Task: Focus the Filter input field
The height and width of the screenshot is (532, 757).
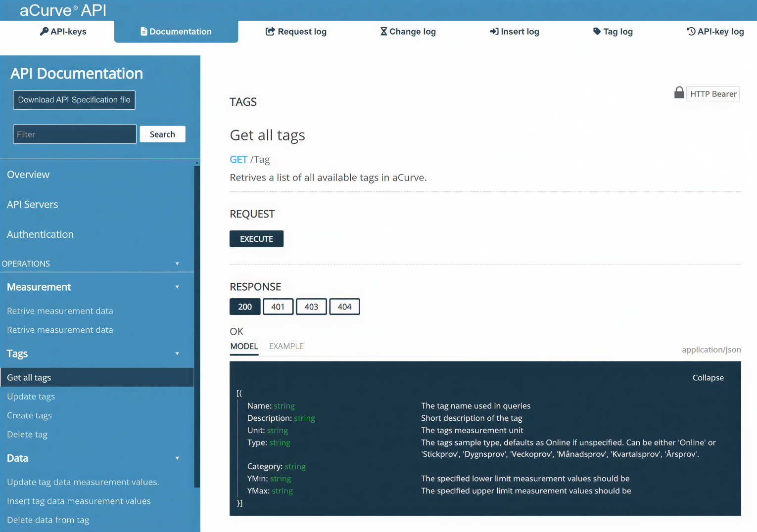Action: click(x=75, y=134)
